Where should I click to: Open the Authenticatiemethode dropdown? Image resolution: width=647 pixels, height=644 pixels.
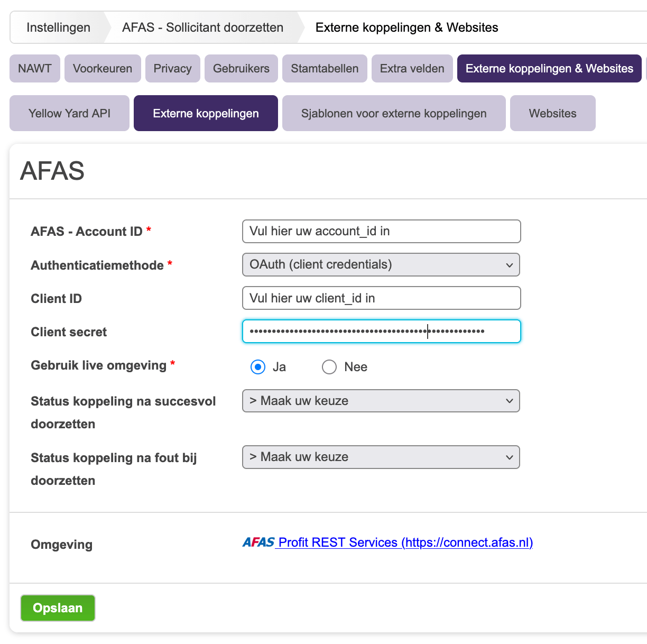[x=381, y=264]
